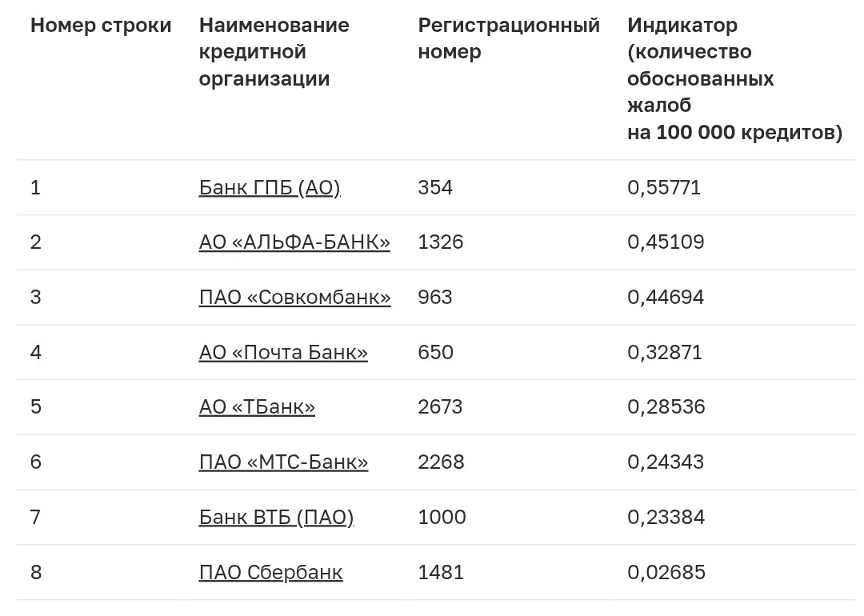Click indicator value 0,55771

pos(664,188)
